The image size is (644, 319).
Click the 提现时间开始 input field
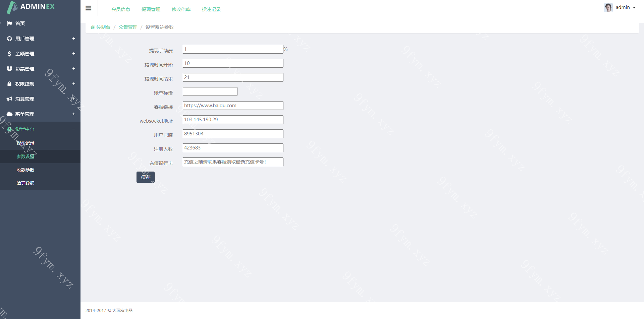pos(233,63)
